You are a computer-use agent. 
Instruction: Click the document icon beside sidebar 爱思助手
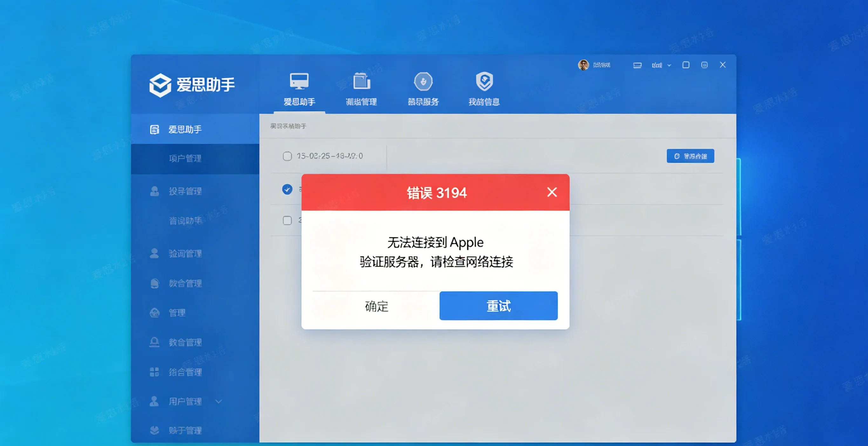click(x=154, y=129)
